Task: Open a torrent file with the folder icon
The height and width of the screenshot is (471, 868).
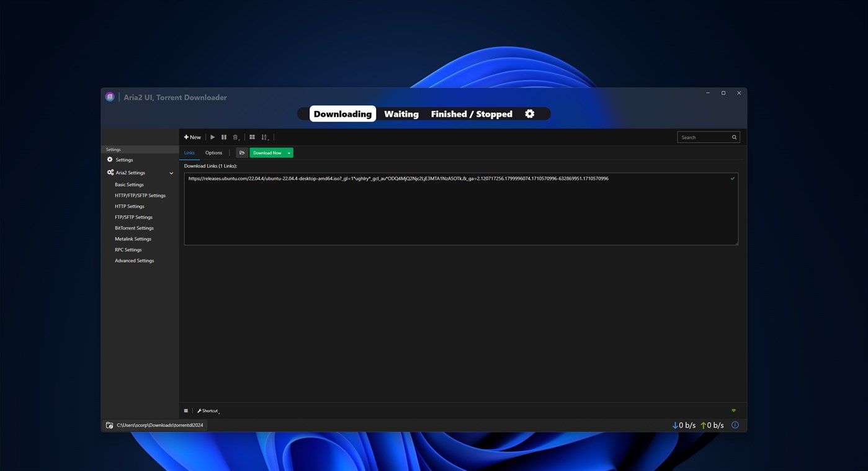Action: [x=241, y=153]
